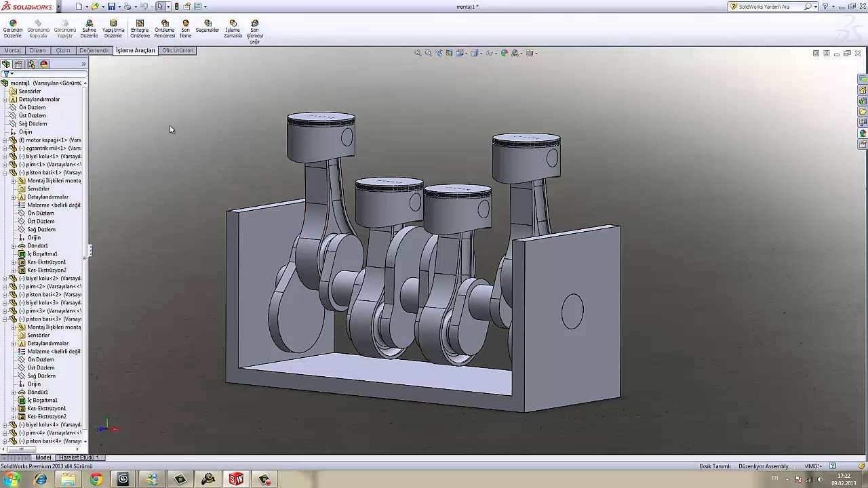Image resolution: width=868 pixels, height=488 pixels.
Task: Collapse the piston basi<1> component
Action: pos(5,173)
